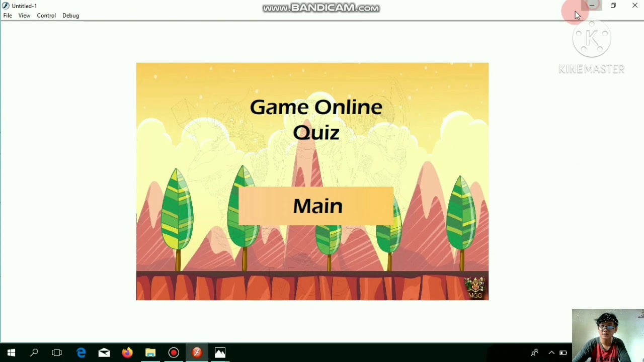Viewport: 644px width, 362px height.
Task: Open the Debug menu
Action: [x=70, y=16]
